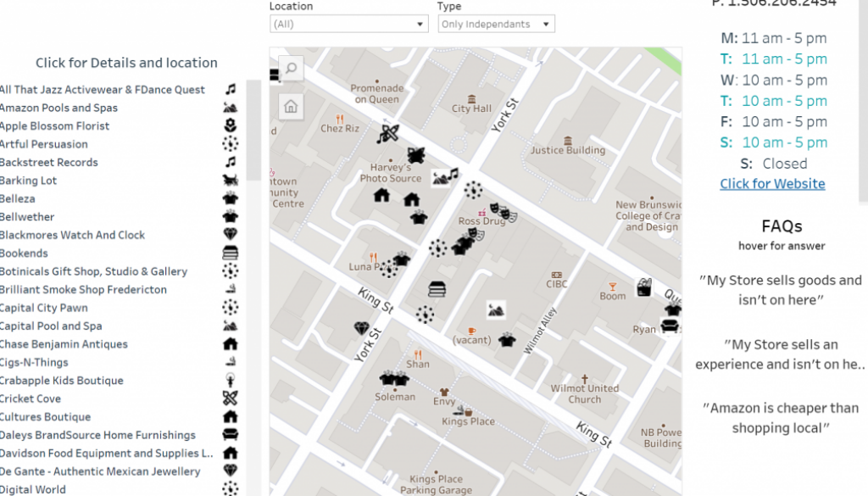Open the Type dropdown showing Only Independants
The width and height of the screenshot is (868, 496).
(496, 25)
